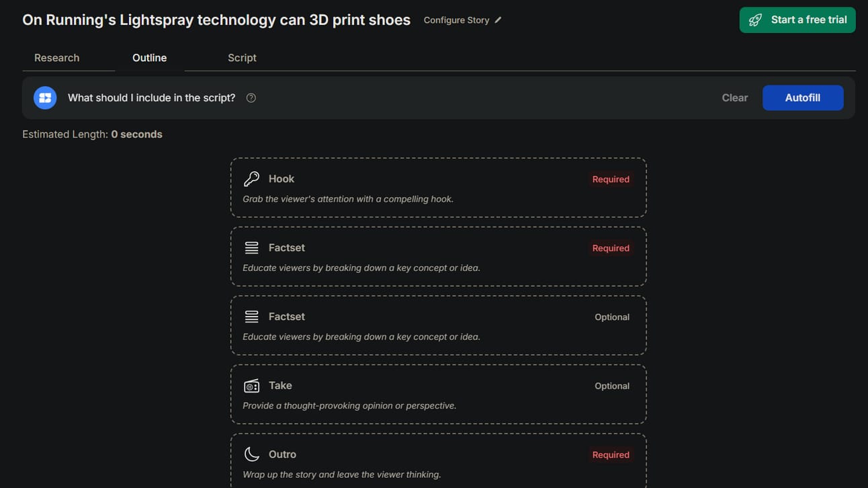This screenshot has height=488, width=868.
Task: Open Configure Story link
Action: 462,20
